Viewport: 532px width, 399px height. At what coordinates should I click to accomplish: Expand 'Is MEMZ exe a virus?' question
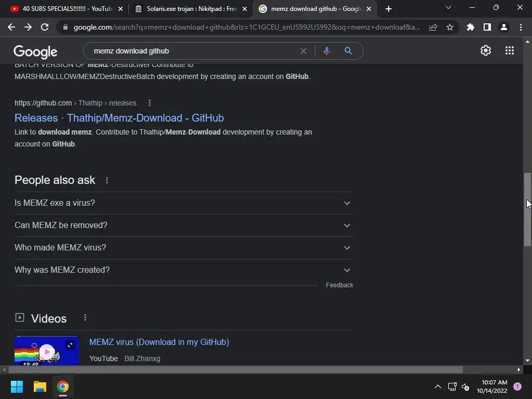coord(183,203)
